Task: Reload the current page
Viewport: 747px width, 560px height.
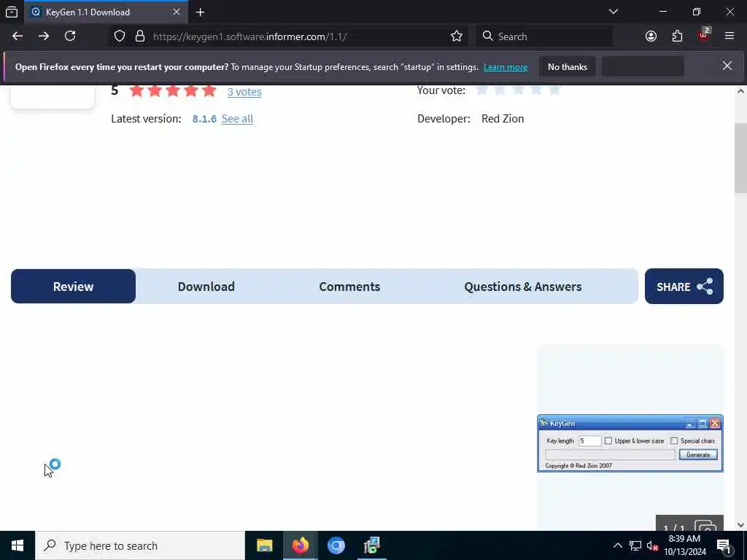Action: (x=70, y=36)
